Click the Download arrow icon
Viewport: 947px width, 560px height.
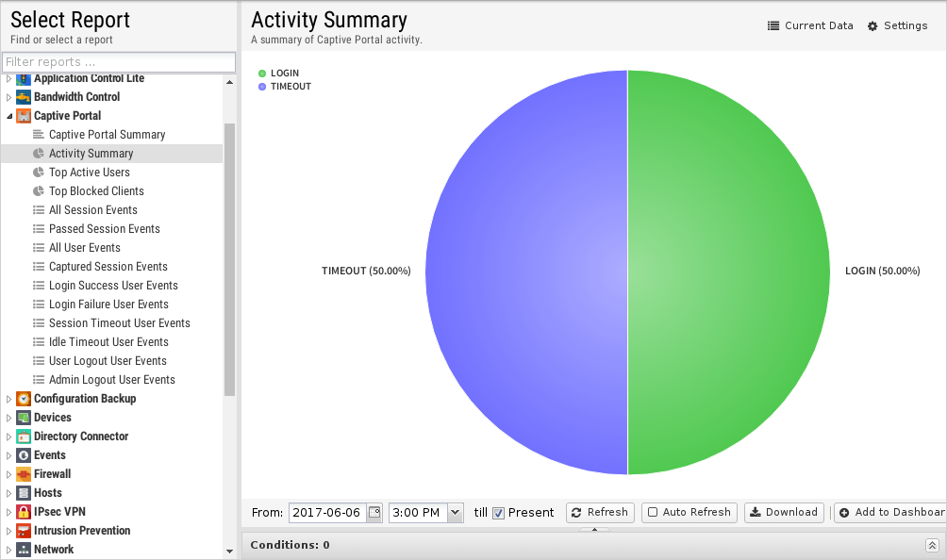point(755,512)
